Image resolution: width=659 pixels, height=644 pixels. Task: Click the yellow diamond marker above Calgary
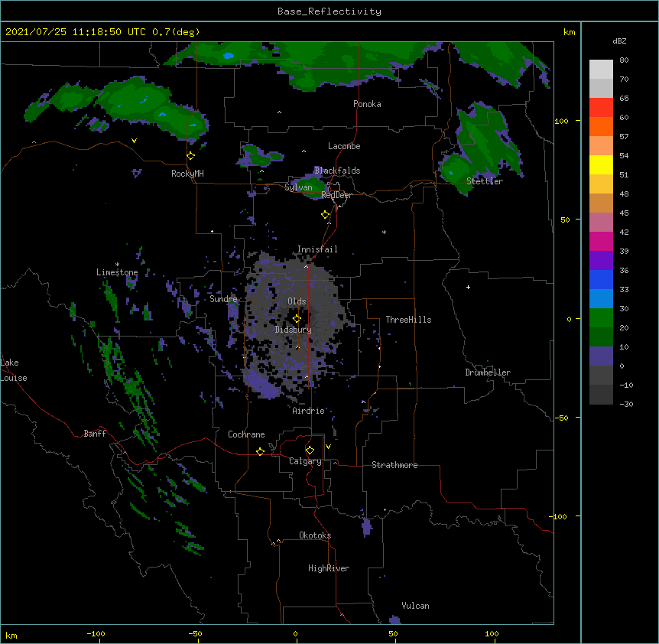click(x=310, y=450)
